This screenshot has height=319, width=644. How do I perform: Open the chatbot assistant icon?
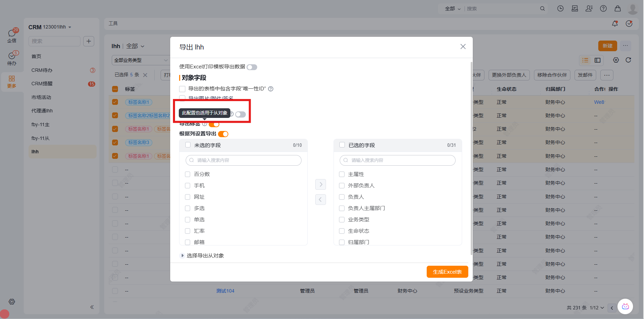point(625,306)
